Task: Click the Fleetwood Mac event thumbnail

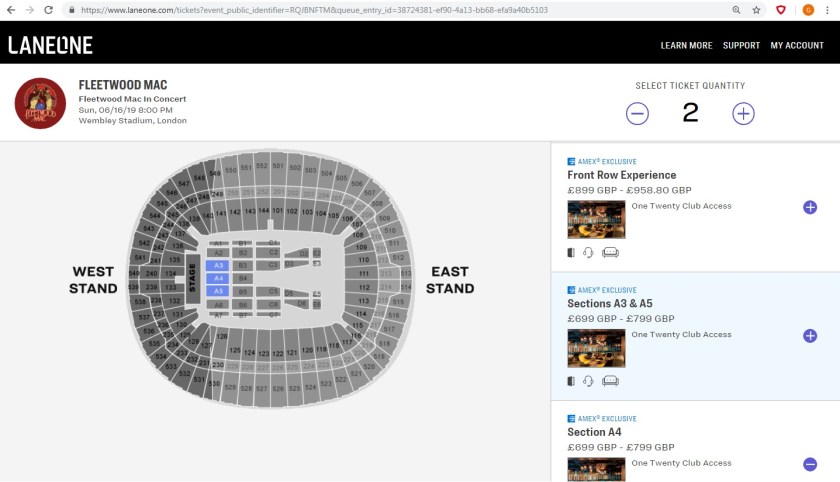Action: click(x=40, y=103)
